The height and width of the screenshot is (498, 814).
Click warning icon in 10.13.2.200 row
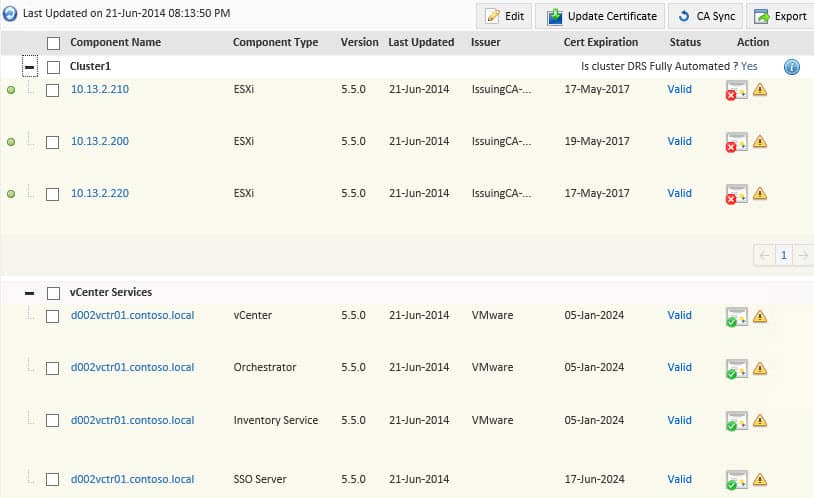point(760,141)
